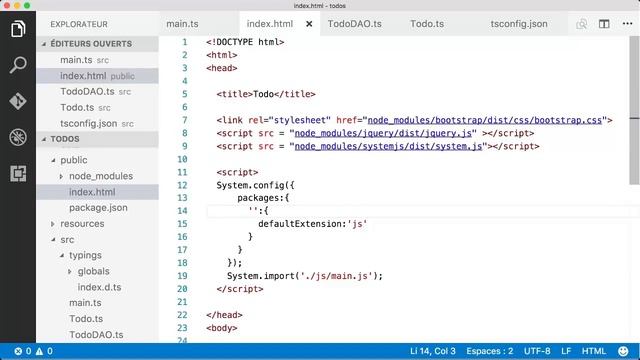Change LF end of line sequence

[566, 351]
